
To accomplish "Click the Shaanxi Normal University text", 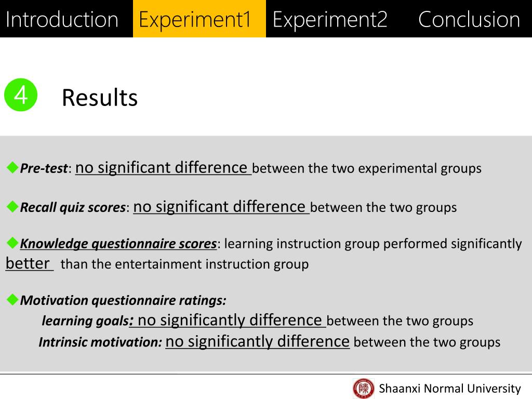I will 450,389.
